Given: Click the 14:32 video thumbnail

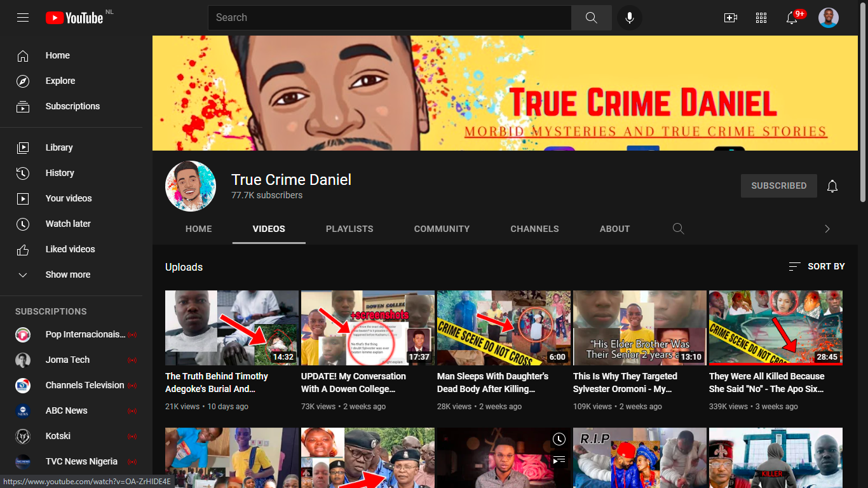Looking at the screenshot, I should pyautogui.click(x=232, y=328).
